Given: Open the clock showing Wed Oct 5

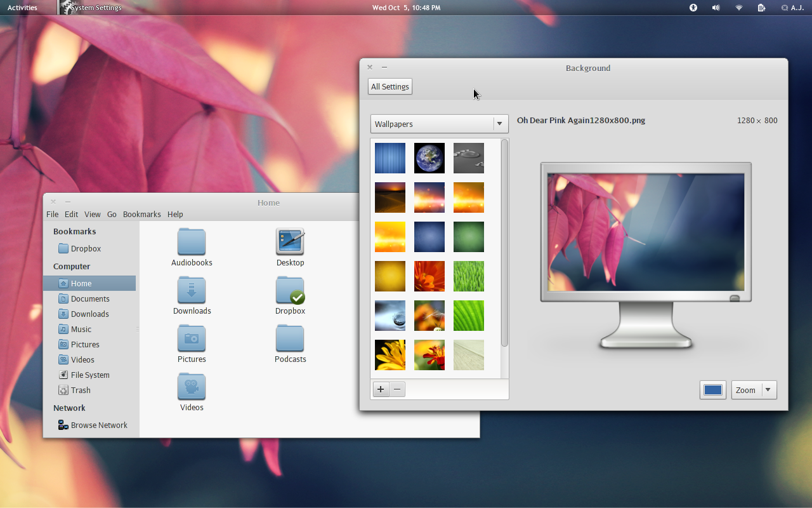Looking at the screenshot, I should [x=406, y=8].
